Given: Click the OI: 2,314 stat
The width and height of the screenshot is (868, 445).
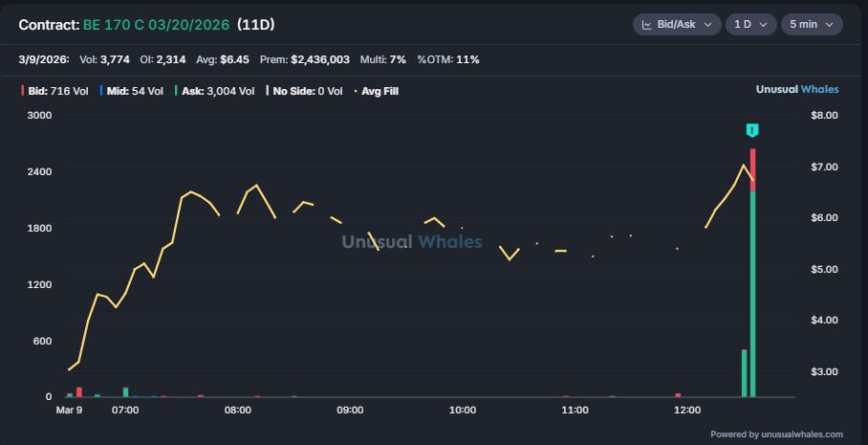Looking at the screenshot, I should (163, 59).
